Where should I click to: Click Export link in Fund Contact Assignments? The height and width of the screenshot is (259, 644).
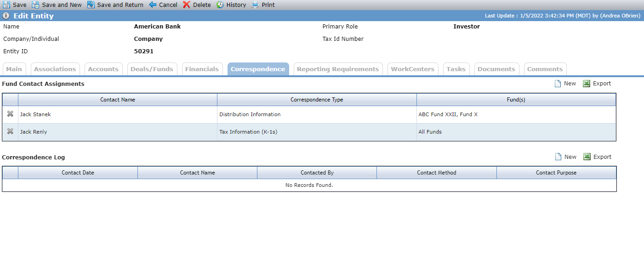602,84
